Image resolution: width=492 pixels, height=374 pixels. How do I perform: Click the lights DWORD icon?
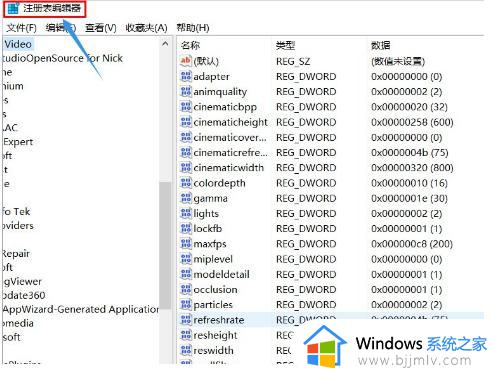tap(186, 213)
